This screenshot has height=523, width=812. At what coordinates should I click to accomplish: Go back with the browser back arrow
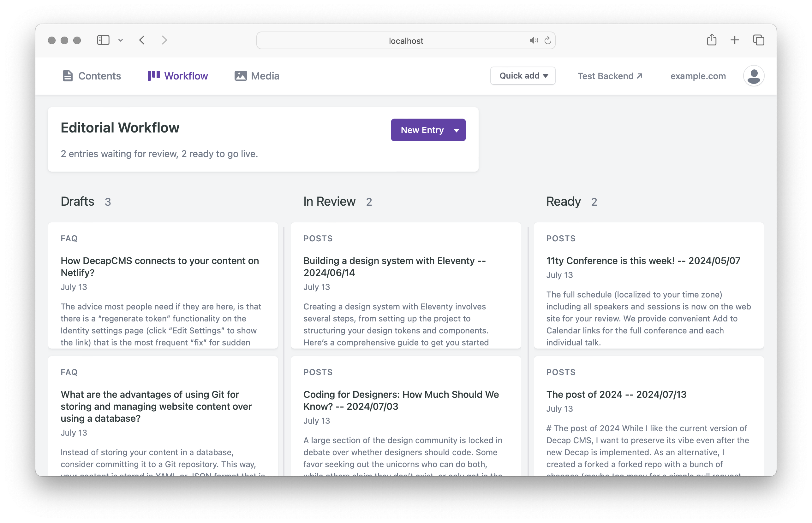click(142, 40)
